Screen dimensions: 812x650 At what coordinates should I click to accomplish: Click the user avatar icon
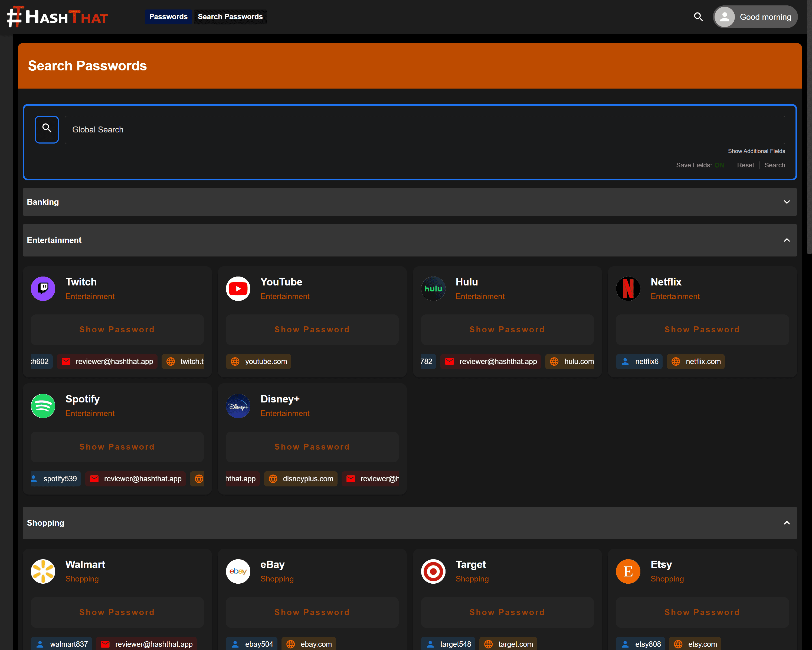[x=724, y=17]
